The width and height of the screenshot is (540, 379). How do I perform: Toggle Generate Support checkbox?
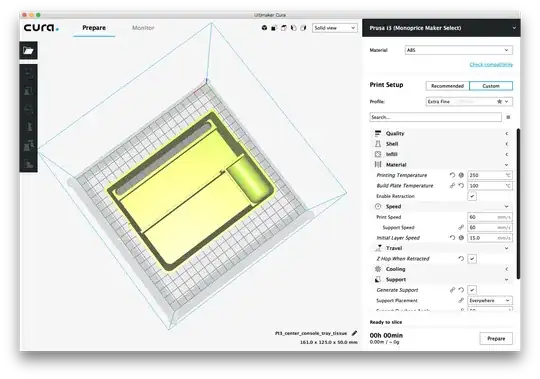tap(472, 290)
